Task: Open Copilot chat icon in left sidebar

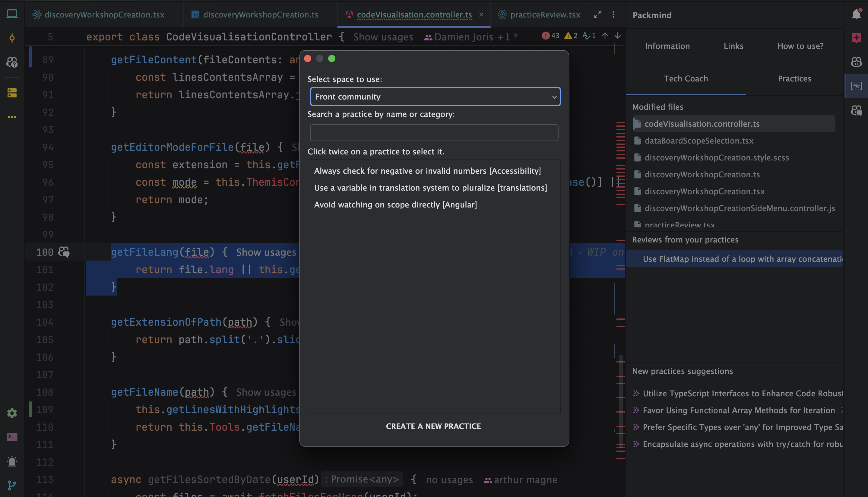Action: [12, 62]
